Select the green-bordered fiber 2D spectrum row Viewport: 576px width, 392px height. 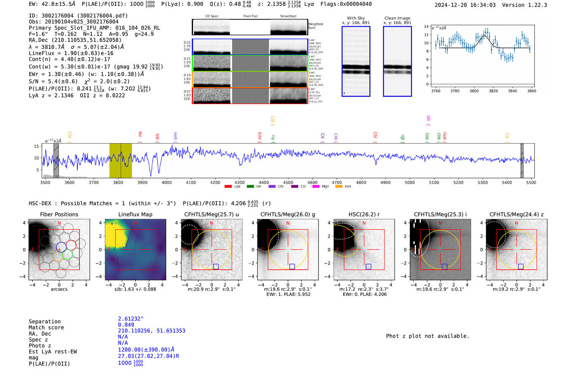coord(250,63)
